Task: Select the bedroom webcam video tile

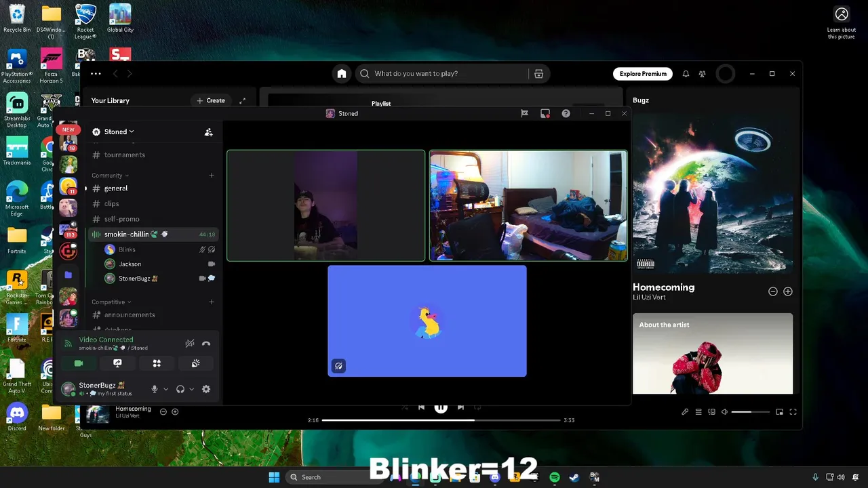Action: click(528, 205)
